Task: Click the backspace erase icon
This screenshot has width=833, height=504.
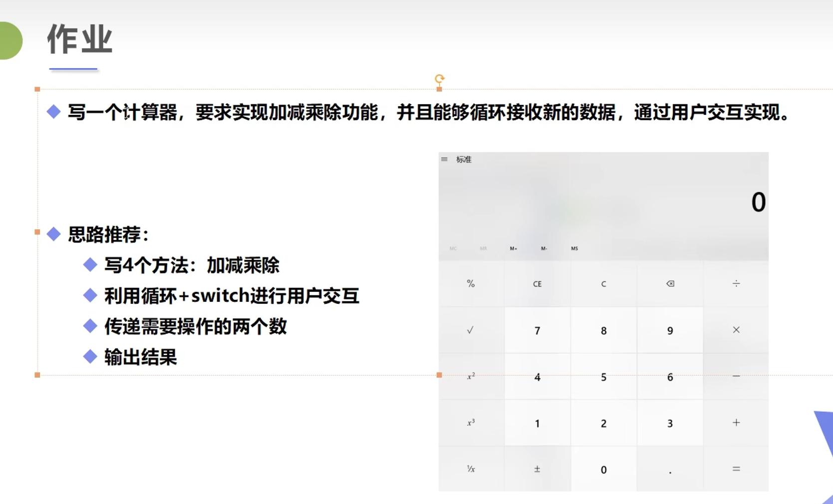Action: coord(670,283)
